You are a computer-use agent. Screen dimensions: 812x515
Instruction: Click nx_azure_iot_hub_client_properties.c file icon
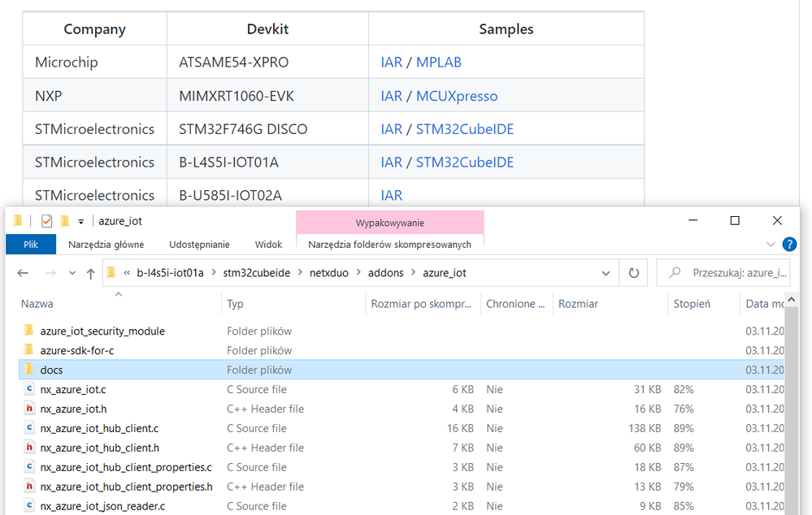tap(29, 466)
